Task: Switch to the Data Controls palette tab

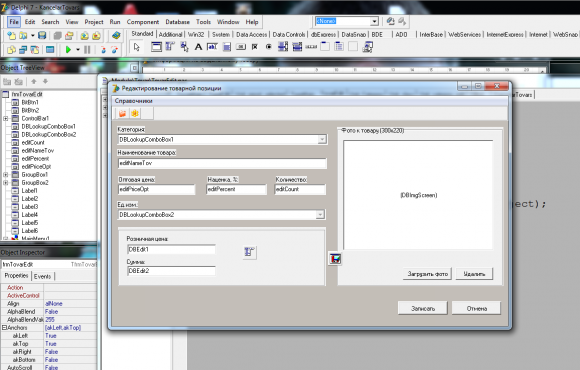Action: [289, 34]
